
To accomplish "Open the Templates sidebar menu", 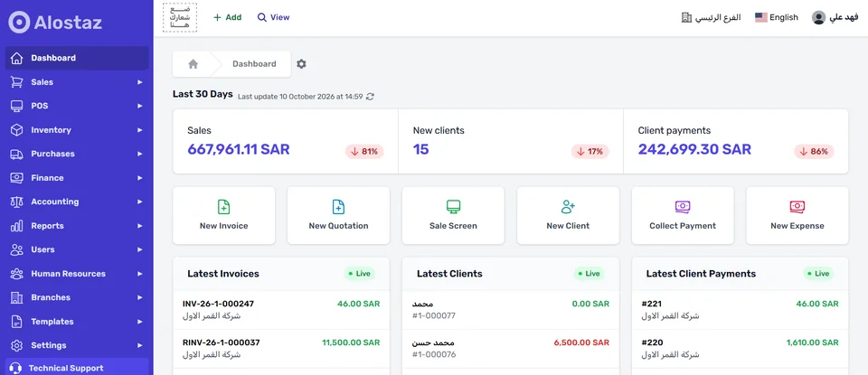I will click(77, 322).
